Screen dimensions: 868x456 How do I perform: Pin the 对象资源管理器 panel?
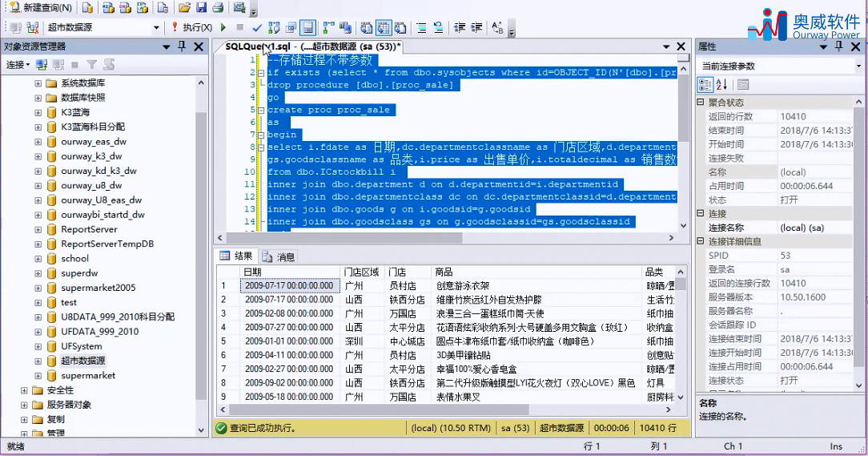pyautogui.click(x=182, y=46)
